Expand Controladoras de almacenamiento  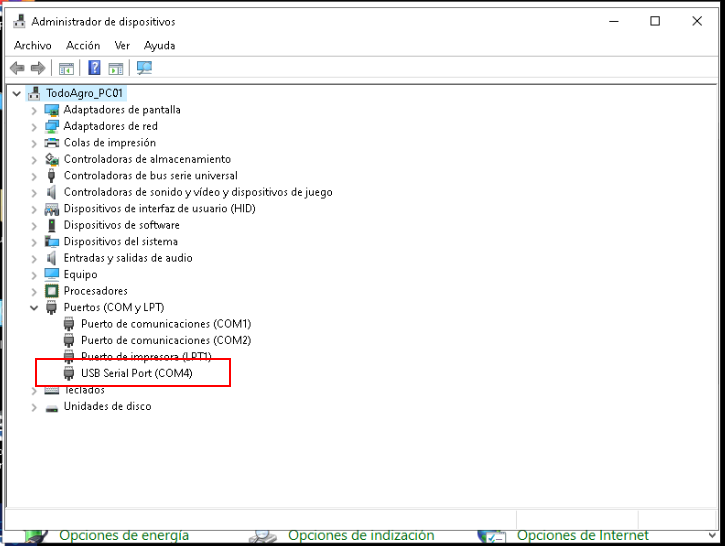point(34,160)
